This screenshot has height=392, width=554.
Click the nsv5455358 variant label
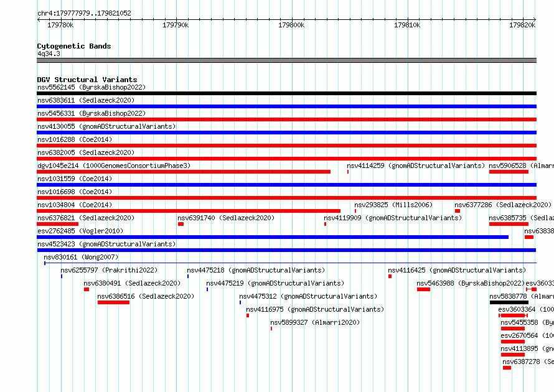(x=527, y=322)
